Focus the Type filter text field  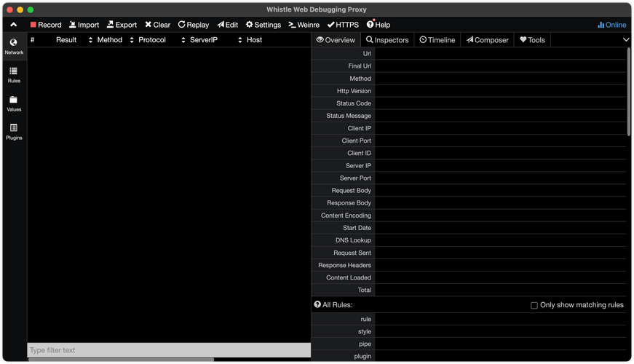(x=169, y=350)
